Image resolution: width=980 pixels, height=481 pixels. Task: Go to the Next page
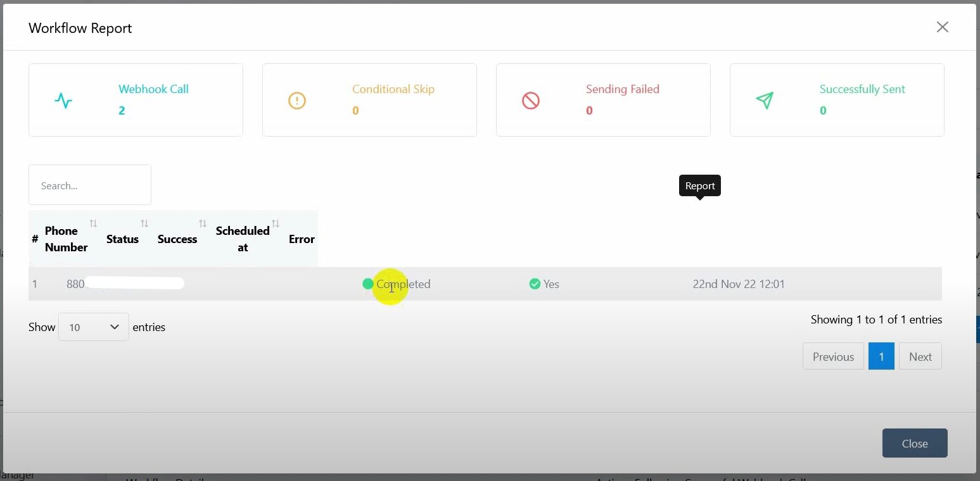[920, 356]
